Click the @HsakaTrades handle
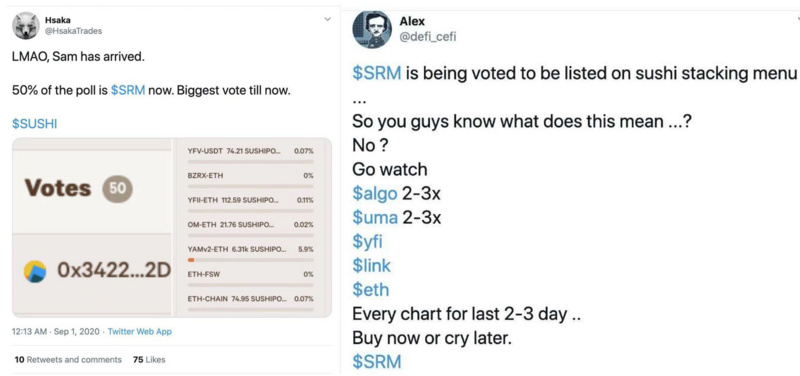The width and height of the screenshot is (800, 376). pos(73,31)
